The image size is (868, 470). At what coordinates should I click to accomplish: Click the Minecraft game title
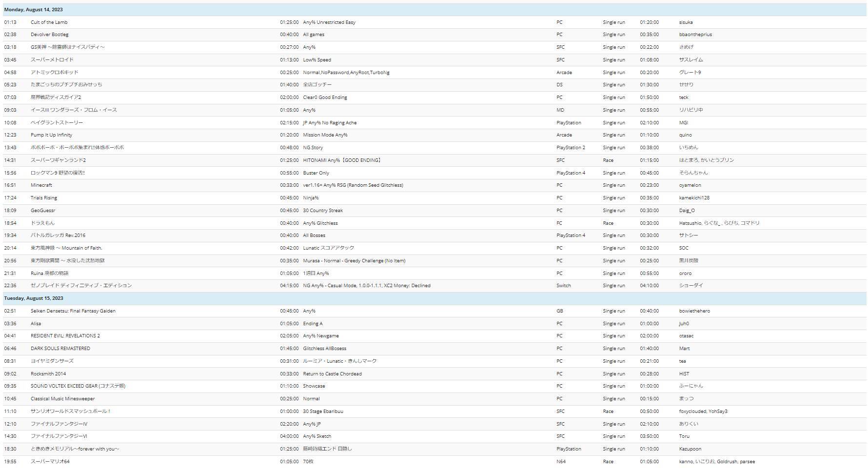[x=41, y=185]
